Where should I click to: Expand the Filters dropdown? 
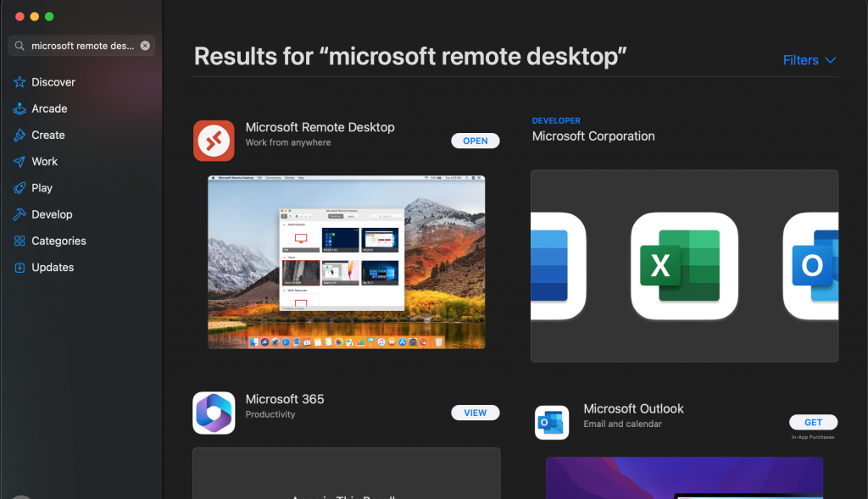(x=810, y=60)
